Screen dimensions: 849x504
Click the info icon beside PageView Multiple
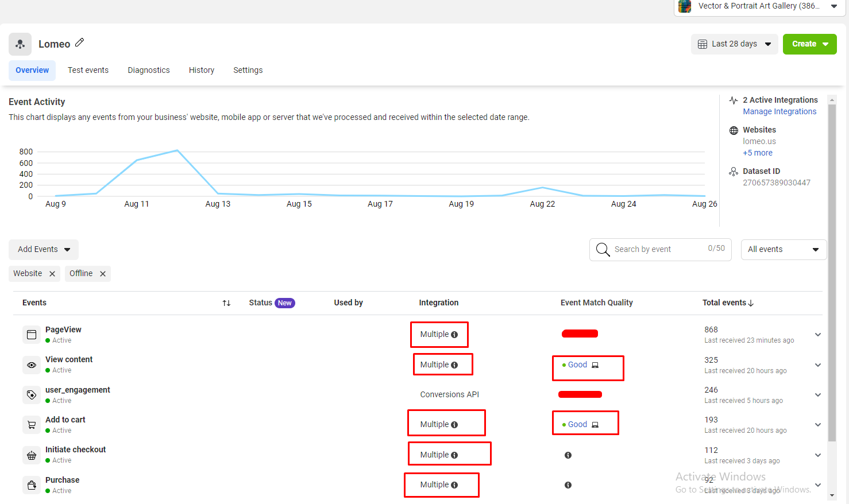click(x=454, y=335)
